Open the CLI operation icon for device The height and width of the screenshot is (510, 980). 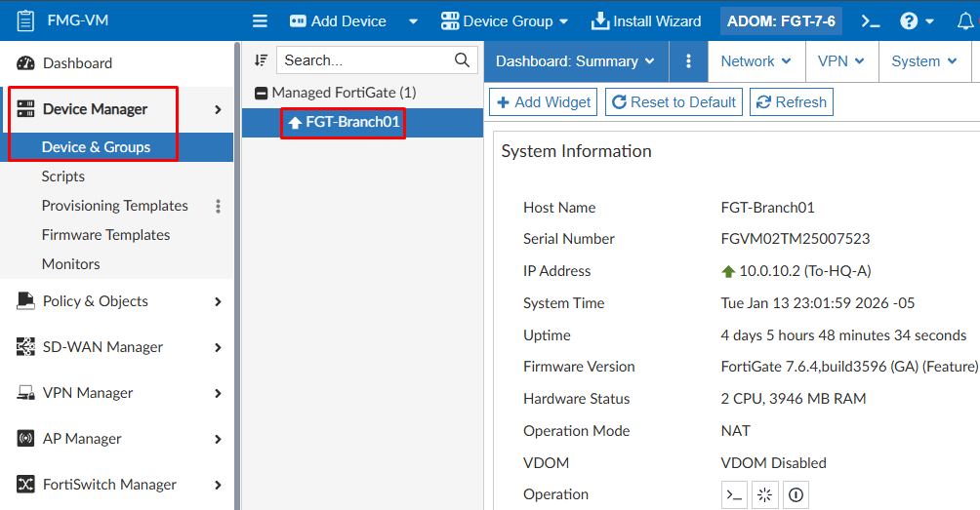734,494
